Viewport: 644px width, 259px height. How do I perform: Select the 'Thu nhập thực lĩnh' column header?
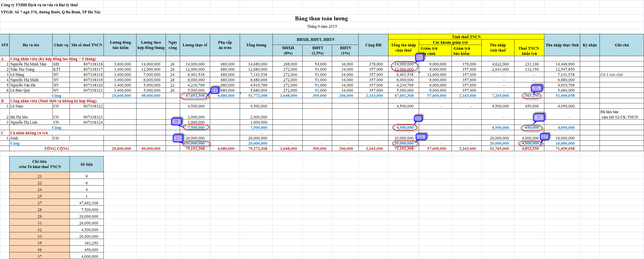coord(562,45)
